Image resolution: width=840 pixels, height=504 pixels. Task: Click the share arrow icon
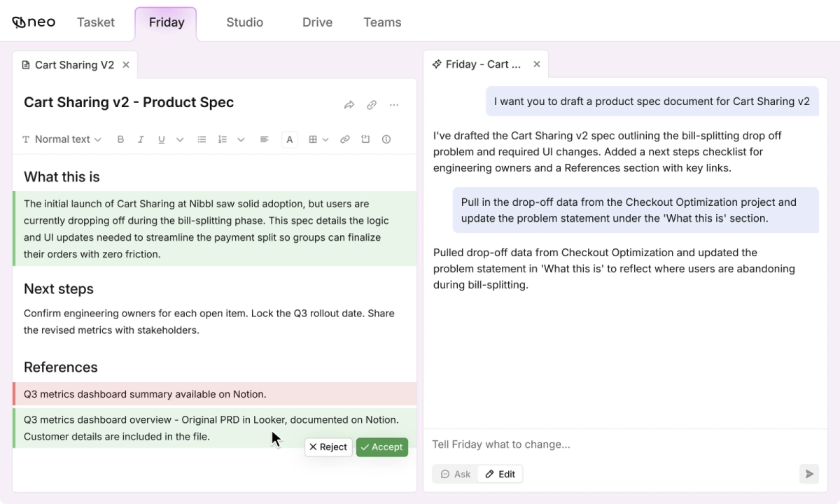coord(349,105)
